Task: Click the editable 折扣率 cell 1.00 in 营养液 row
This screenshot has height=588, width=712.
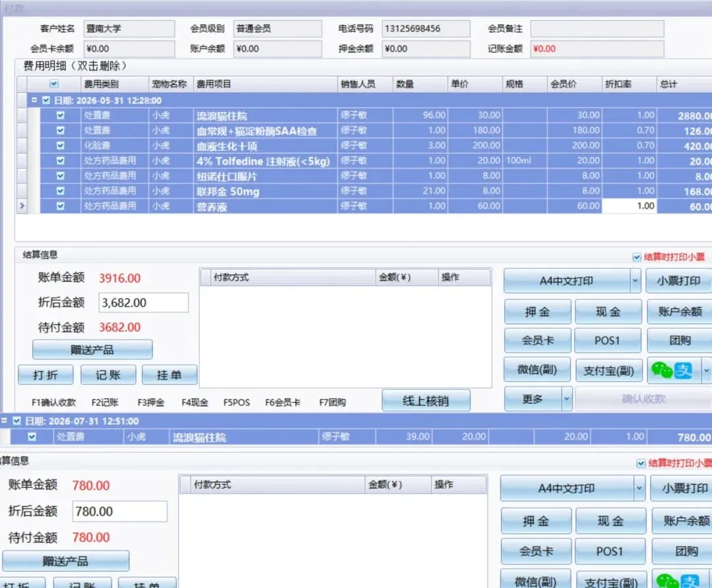Action: tap(630, 206)
